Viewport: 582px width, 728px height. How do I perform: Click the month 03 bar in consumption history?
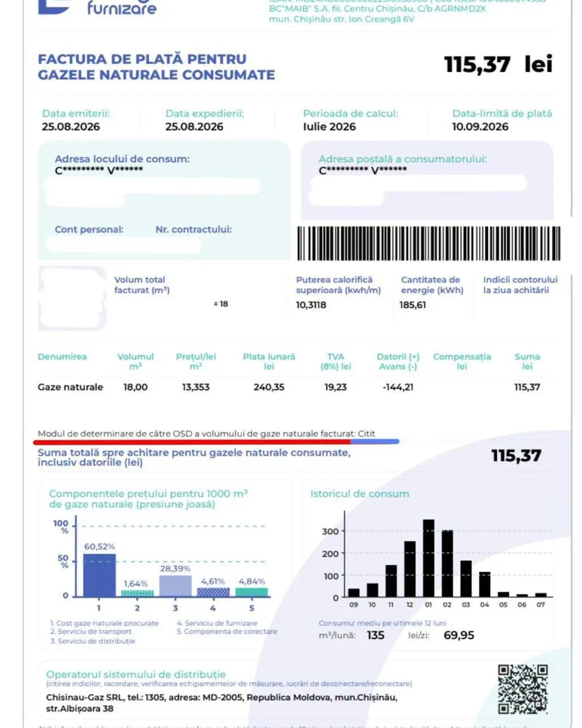tap(466, 578)
